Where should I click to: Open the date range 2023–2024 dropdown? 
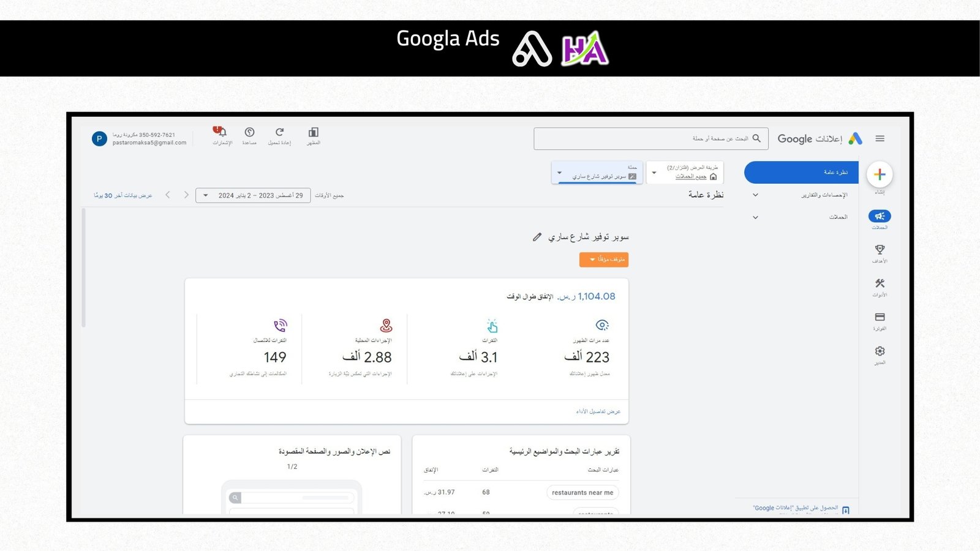[253, 195]
